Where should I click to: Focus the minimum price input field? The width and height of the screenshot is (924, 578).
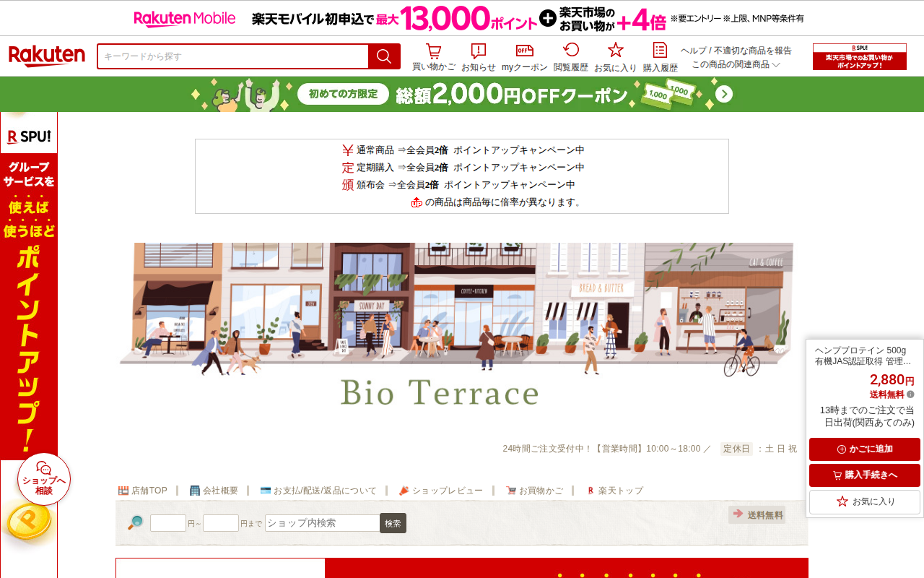coord(168,523)
